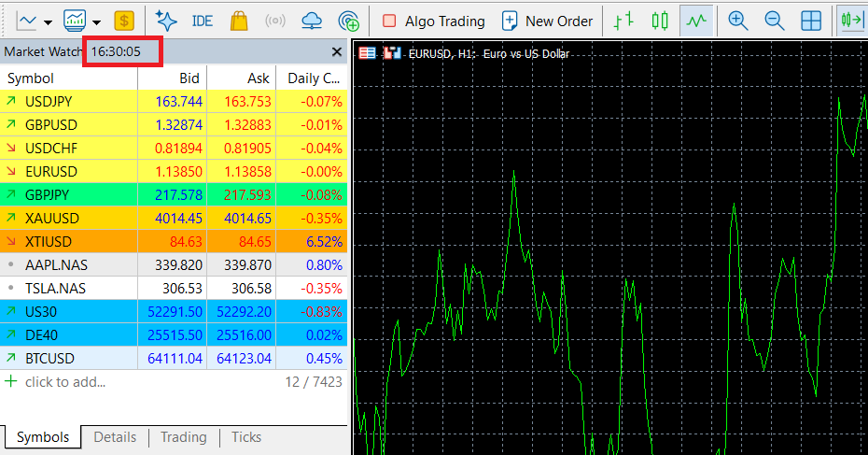This screenshot has height=455, width=868.
Task: Select the USDCHF symbol row
Action: pos(174,148)
